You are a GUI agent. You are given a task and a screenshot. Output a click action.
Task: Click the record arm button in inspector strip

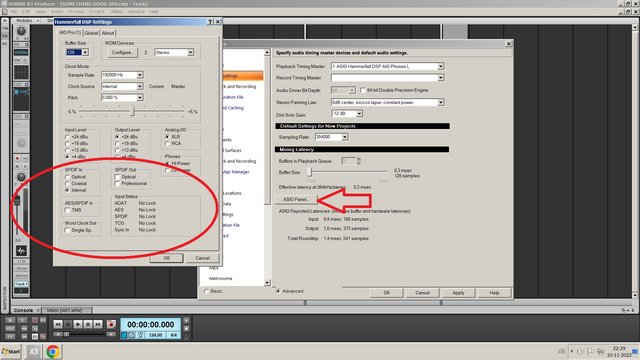pos(18,158)
